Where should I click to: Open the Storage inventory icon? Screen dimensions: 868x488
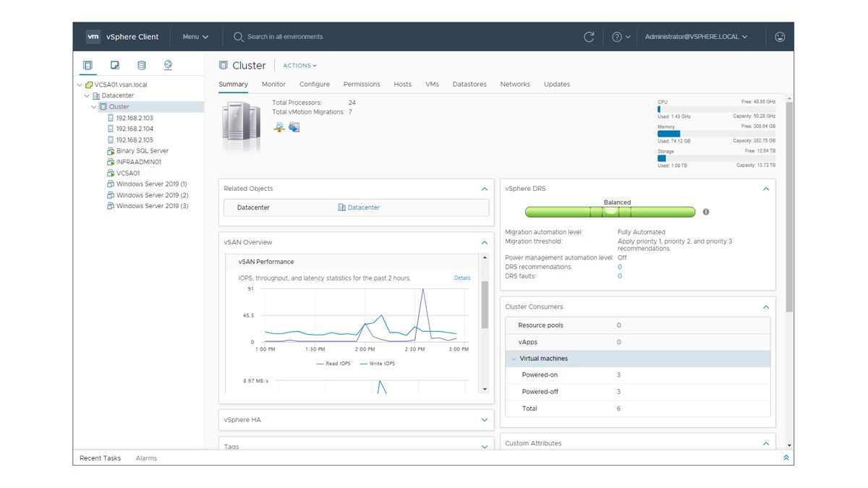click(x=140, y=65)
